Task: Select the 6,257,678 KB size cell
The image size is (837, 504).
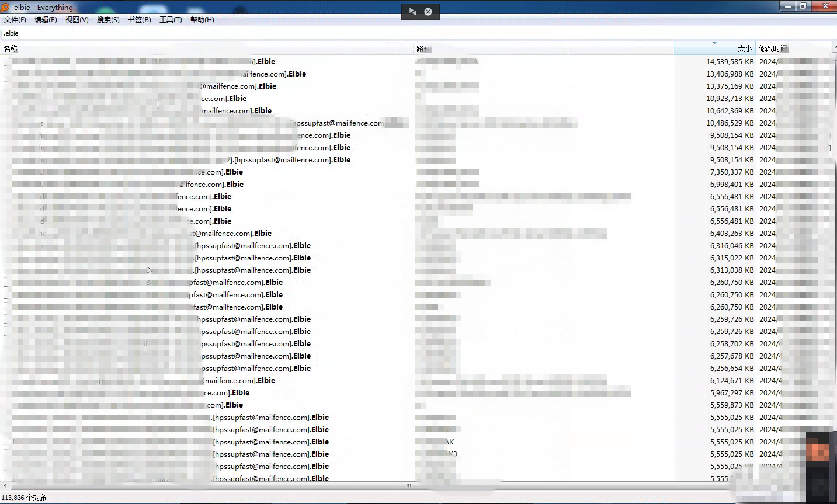Action: tap(732, 356)
